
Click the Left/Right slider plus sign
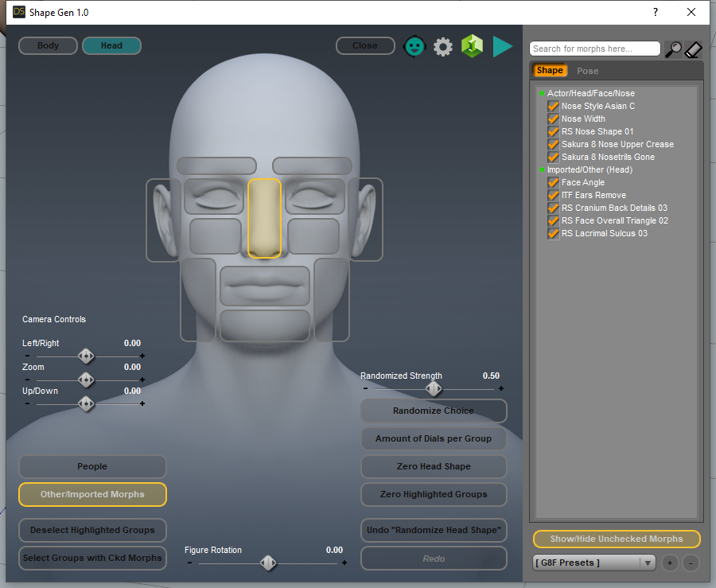pos(142,356)
